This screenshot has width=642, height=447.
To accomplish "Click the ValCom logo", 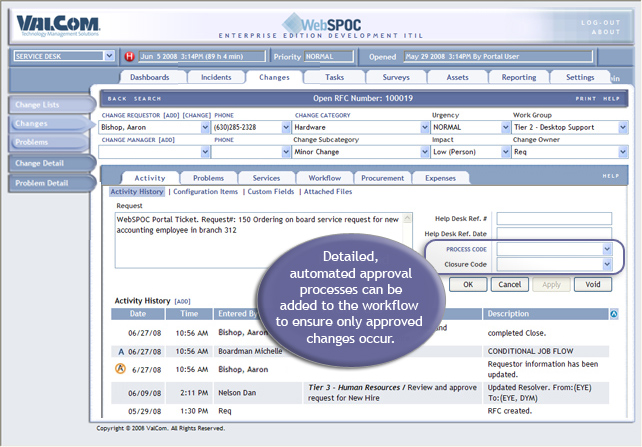I will tap(55, 23).
